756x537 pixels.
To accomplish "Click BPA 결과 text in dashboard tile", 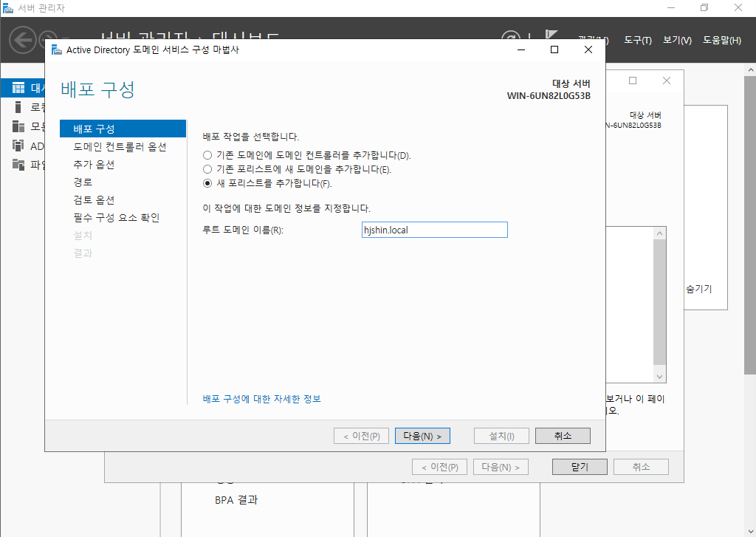I will click(x=236, y=500).
